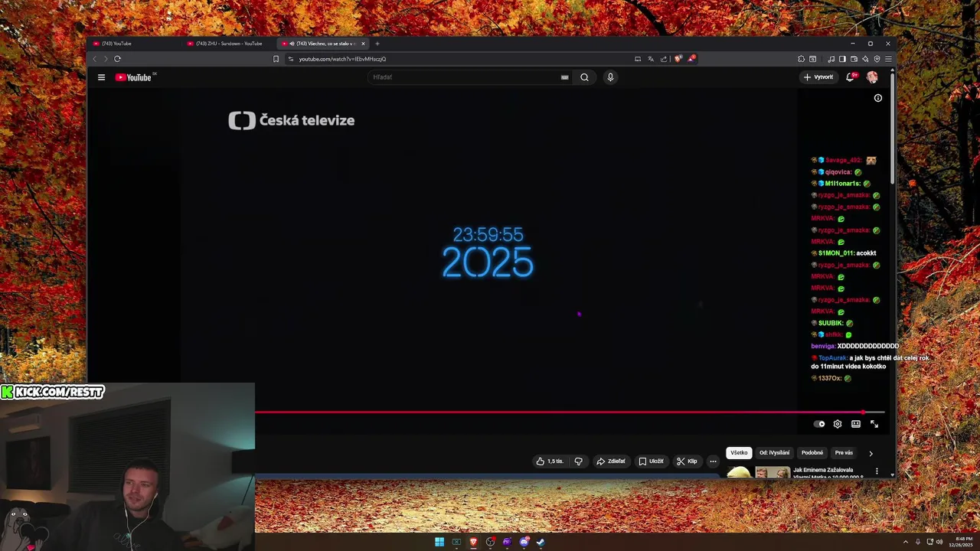980x551 pixels.
Task: Dislike the video
Action: click(x=579, y=461)
